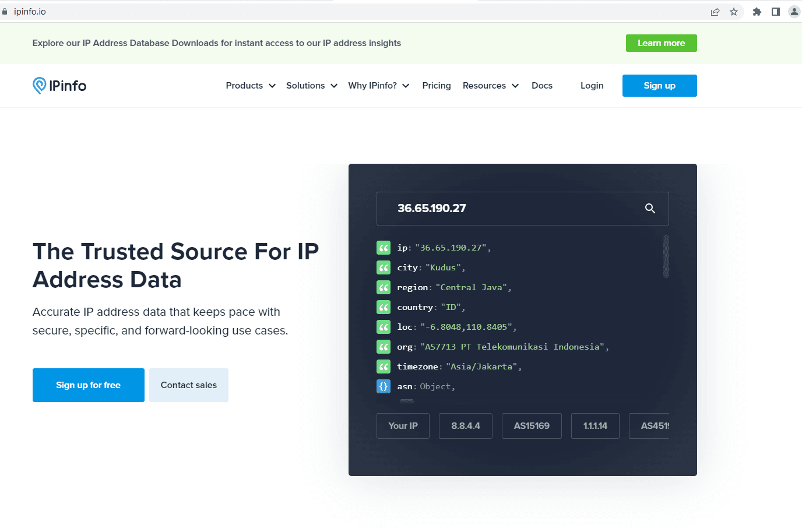Click the quote icon beside country field

[384, 307]
